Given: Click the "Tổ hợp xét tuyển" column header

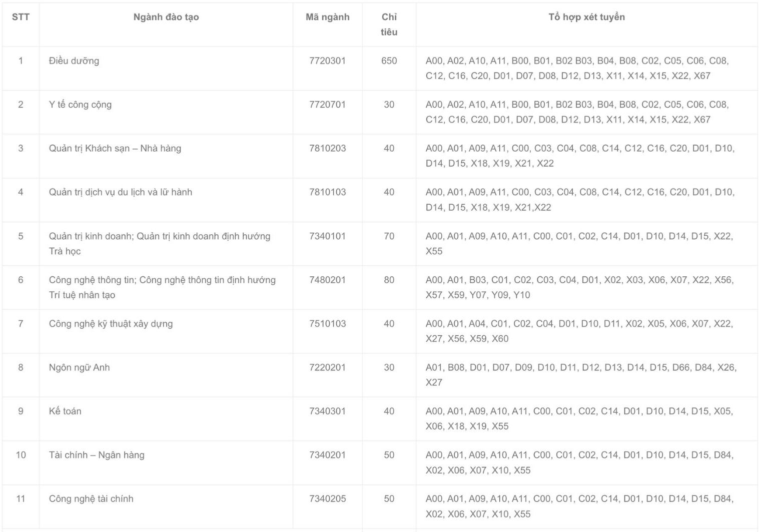Looking at the screenshot, I should 586,18.
